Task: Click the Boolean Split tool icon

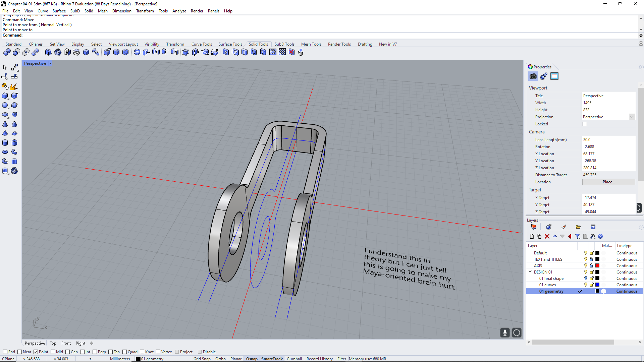Action: coord(35,52)
